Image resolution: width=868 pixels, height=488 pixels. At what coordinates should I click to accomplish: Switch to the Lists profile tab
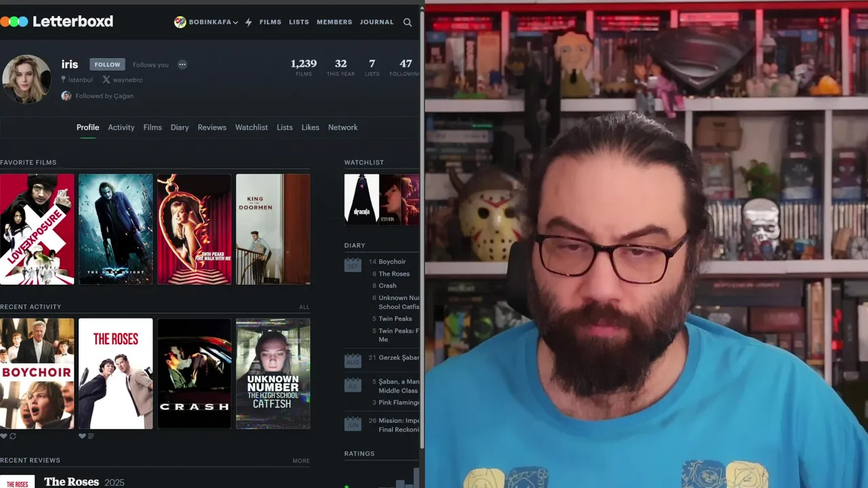(x=285, y=127)
